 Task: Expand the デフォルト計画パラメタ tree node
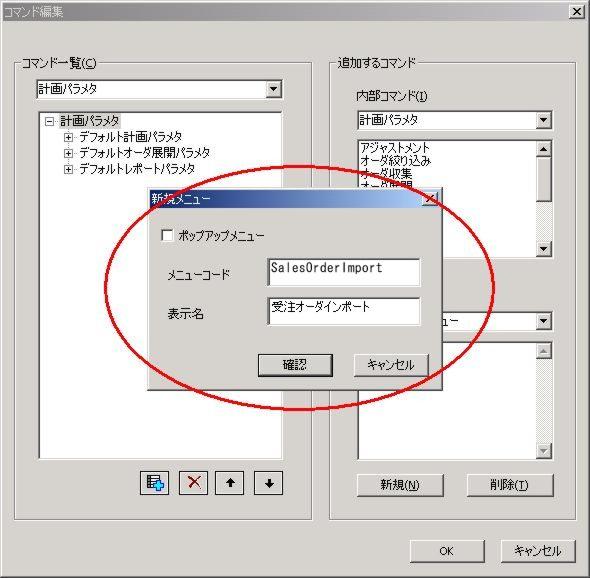[x=68, y=137]
